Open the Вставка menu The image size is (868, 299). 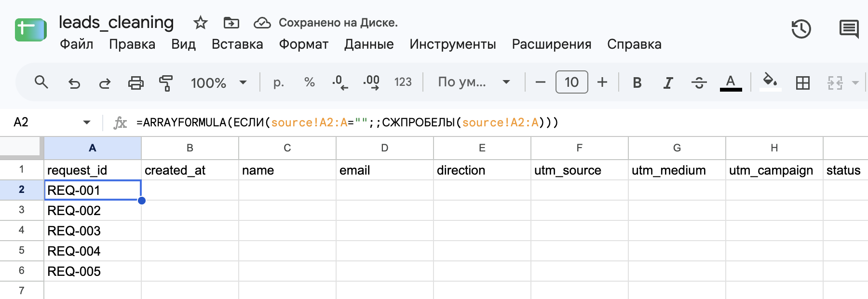click(237, 44)
